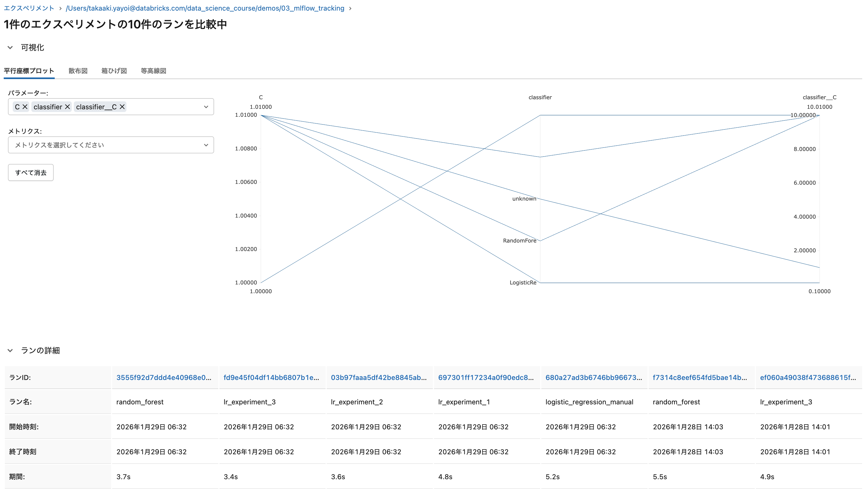Open run ID starting with fd9e45f0
This screenshot has height=493, width=868.
(x=272, y=377)
